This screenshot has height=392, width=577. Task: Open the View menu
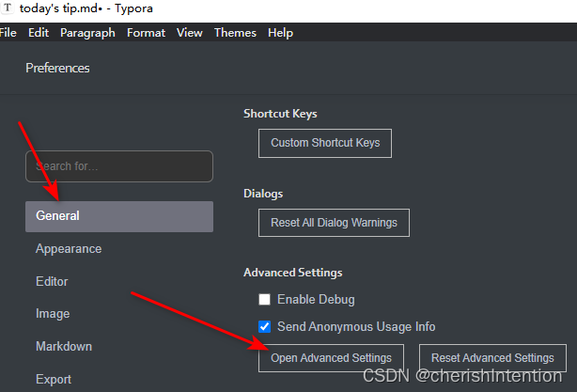point(190,33)
